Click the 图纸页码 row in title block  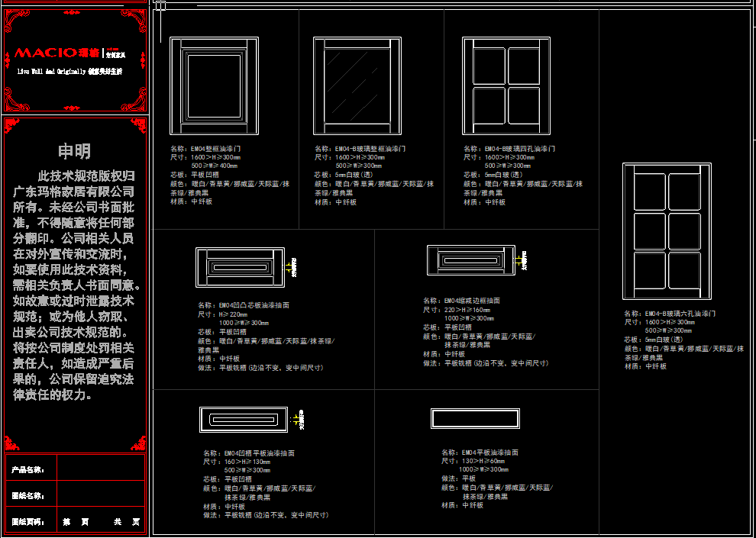coord(75,522)
